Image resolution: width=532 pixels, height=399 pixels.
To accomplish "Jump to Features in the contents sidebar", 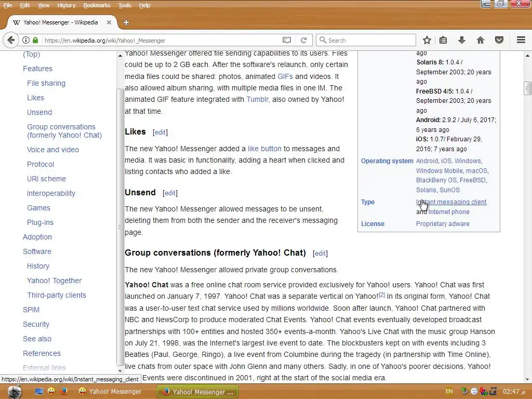I will 37,69.
